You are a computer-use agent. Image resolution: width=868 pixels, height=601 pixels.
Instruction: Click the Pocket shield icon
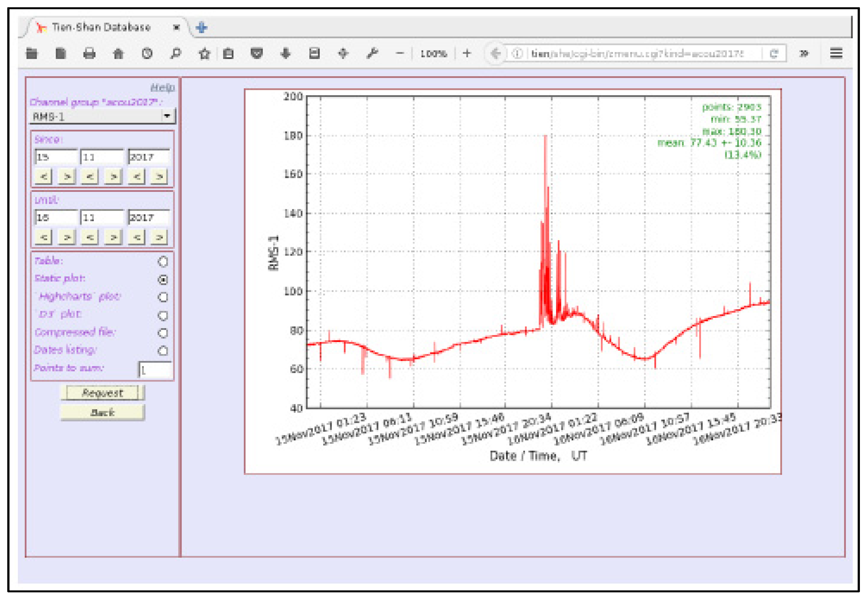[257, 53]
